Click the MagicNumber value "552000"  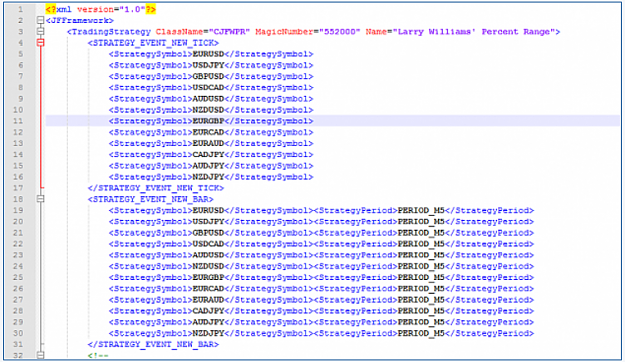pos(339,31)
